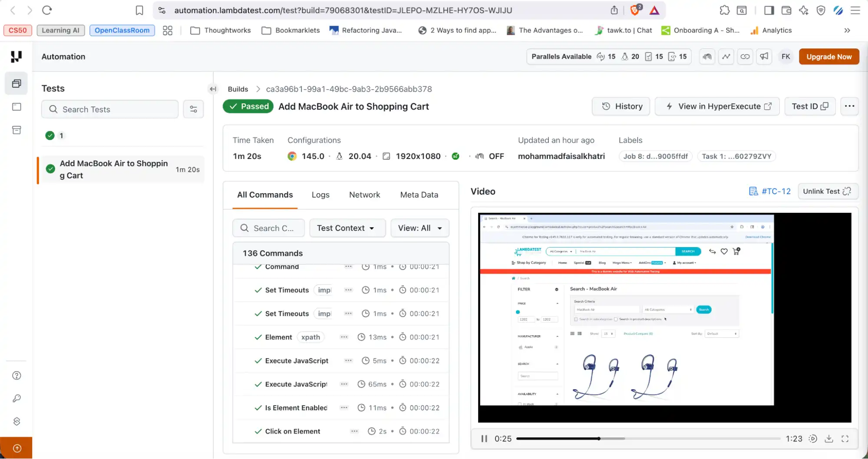Click the link chain icon in header

[x=745, y=56]
